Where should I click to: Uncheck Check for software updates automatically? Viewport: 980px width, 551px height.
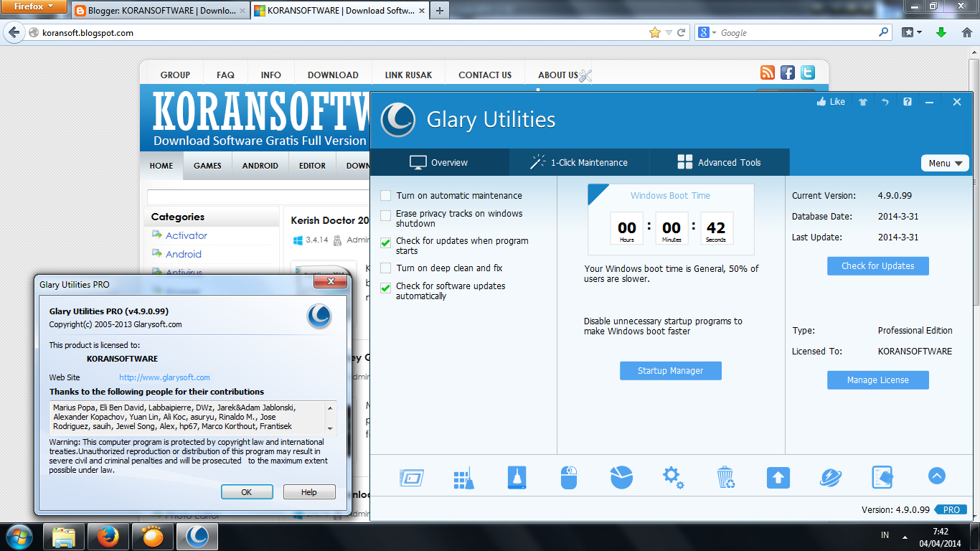coord(386,287)
